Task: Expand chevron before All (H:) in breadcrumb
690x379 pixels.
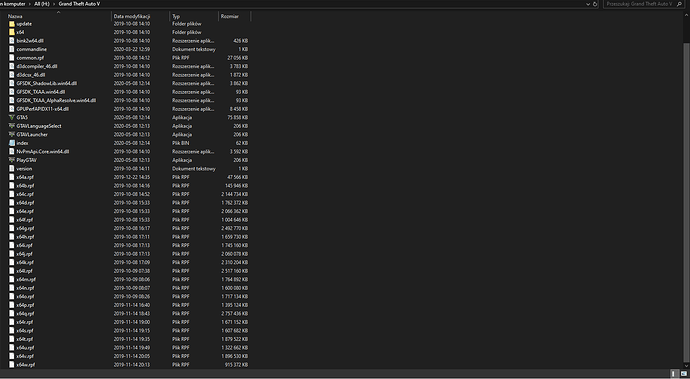Action: click(x=30, y=4)
